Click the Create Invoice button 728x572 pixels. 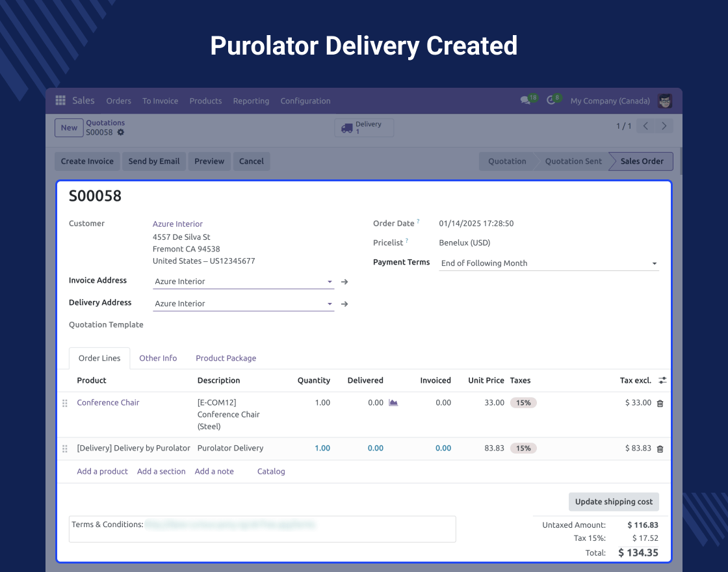click(x=87, y=161)
